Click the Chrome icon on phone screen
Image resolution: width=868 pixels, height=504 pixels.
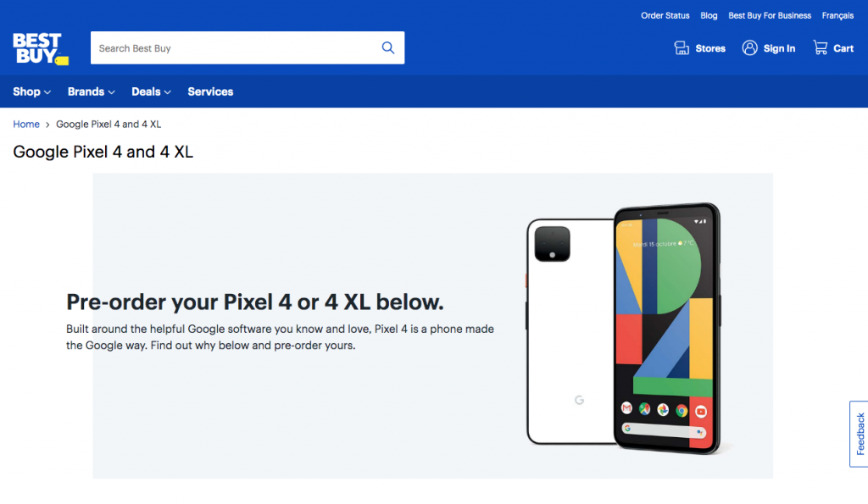[682, 410]
